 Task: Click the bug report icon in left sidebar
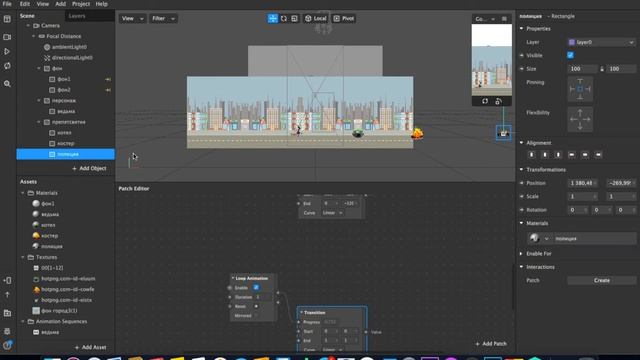[7, 331]
